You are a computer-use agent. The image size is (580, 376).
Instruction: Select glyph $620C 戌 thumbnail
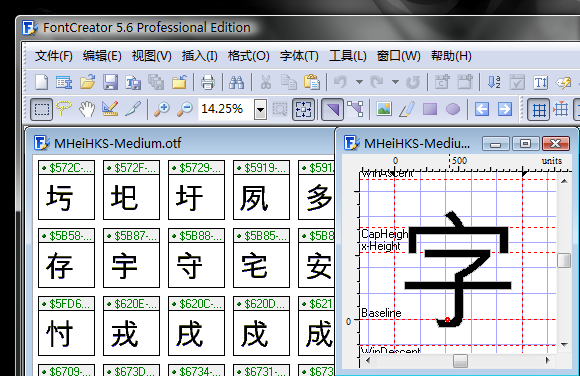[x=196, y=326]
